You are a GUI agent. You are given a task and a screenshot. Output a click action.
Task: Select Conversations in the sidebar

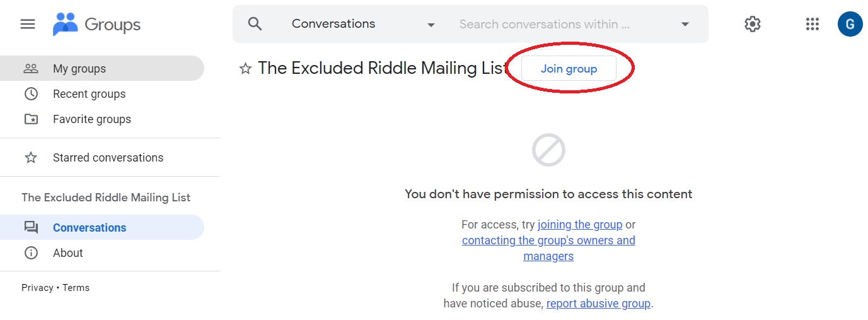click(90, 228)
